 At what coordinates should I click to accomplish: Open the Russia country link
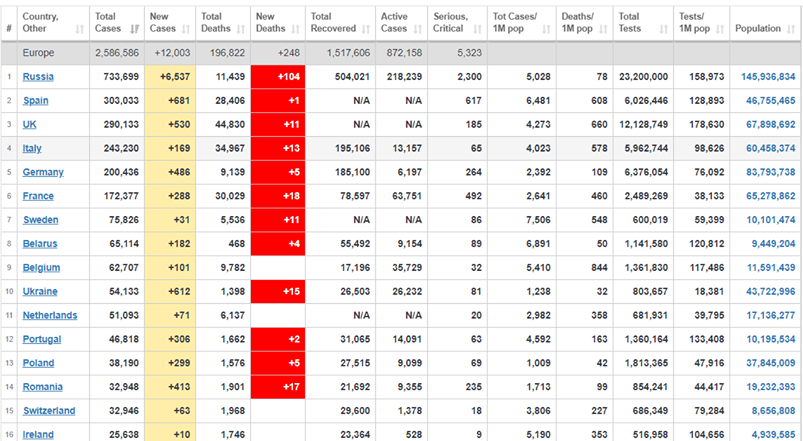tap(38, 77)
